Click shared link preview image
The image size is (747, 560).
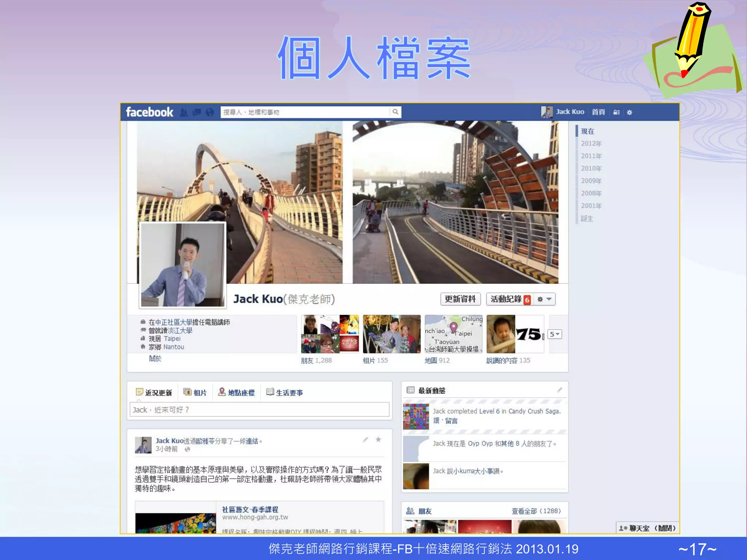[x=175, y=523]
